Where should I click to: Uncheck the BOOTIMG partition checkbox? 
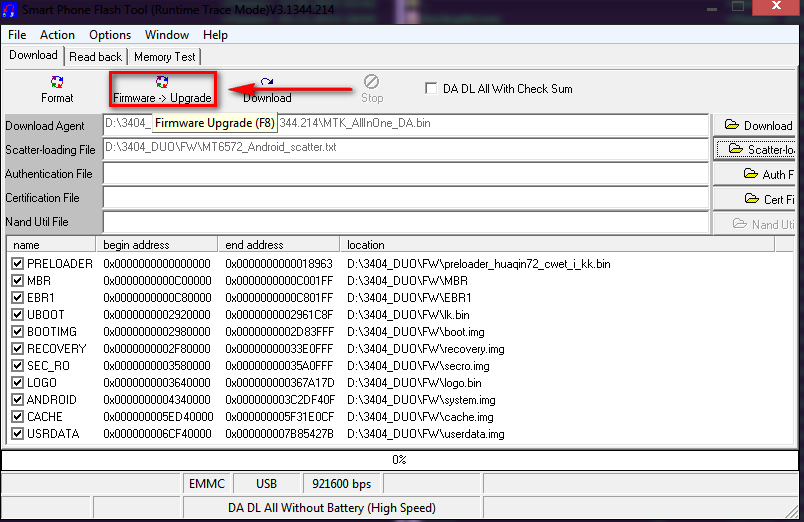coord(17,331)
